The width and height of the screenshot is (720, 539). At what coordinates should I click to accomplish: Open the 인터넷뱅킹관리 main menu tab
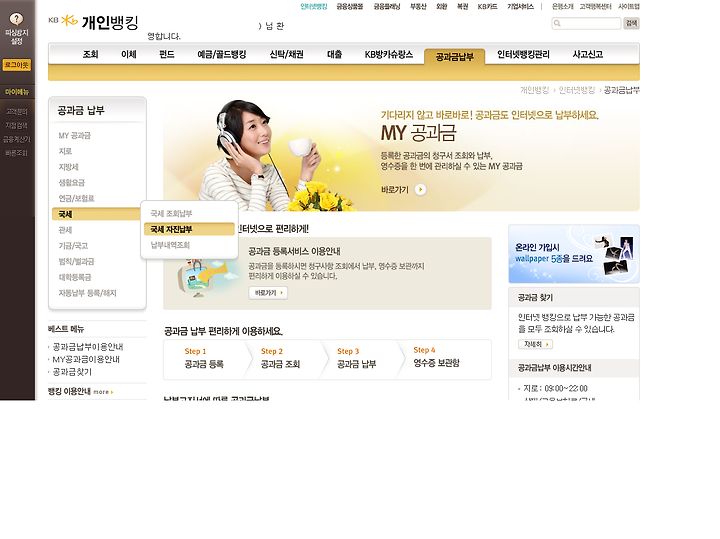pos(523,54)
